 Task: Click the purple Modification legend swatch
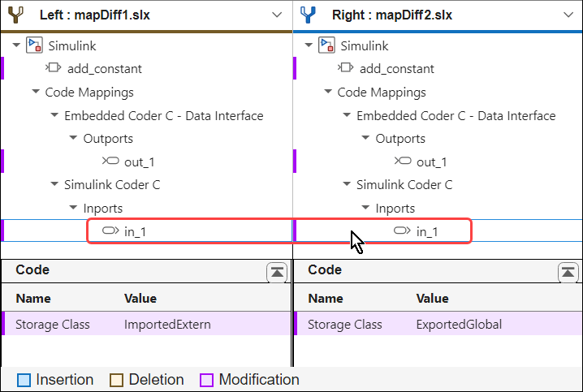point(206,380)
